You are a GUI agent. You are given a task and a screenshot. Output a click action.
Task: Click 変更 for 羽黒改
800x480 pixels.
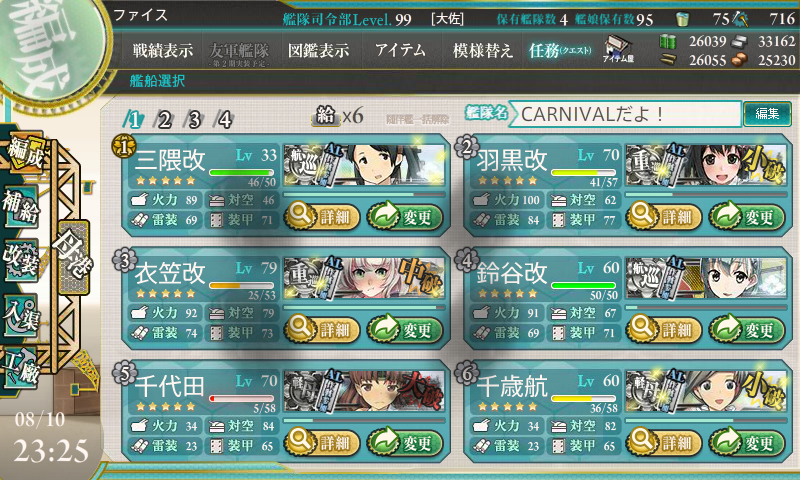tap(747, 217)
